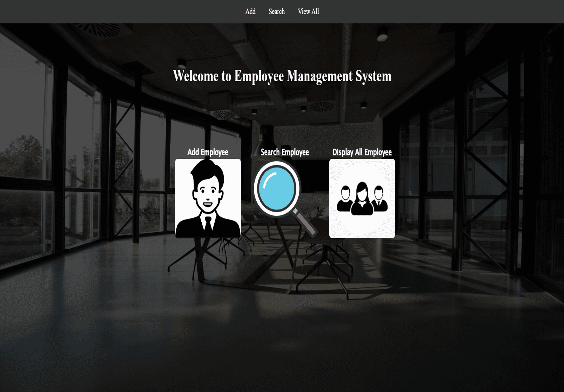Open the Display All Employee link
Image resolution: width=564 pixels, height=392 pixels.
click(x=362, y=152)
